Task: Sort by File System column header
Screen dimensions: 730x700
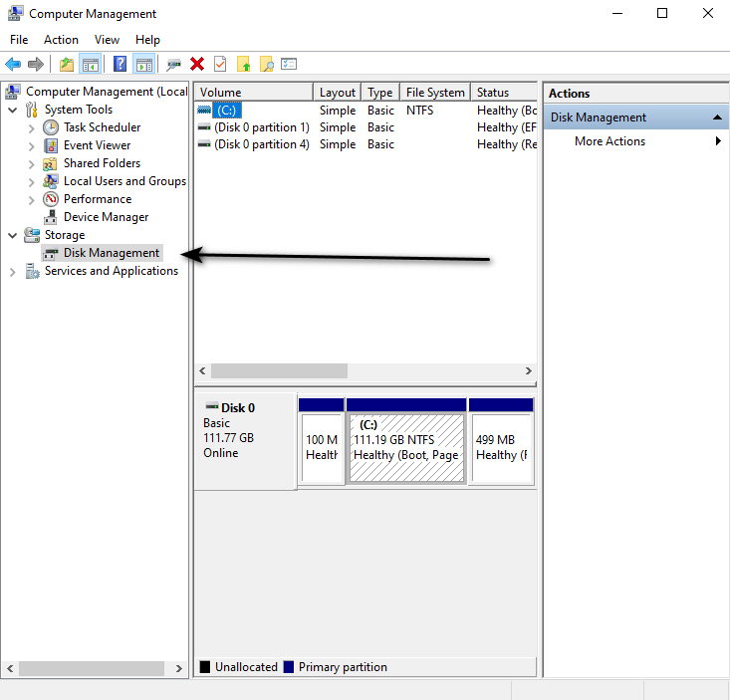Action: [434, 93]
